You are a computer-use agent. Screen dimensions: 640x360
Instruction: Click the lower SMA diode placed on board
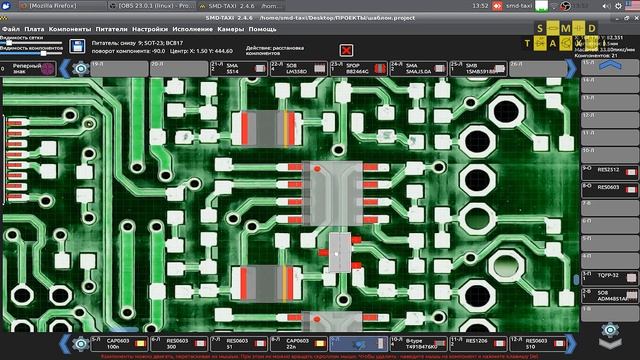coord(268,283)
